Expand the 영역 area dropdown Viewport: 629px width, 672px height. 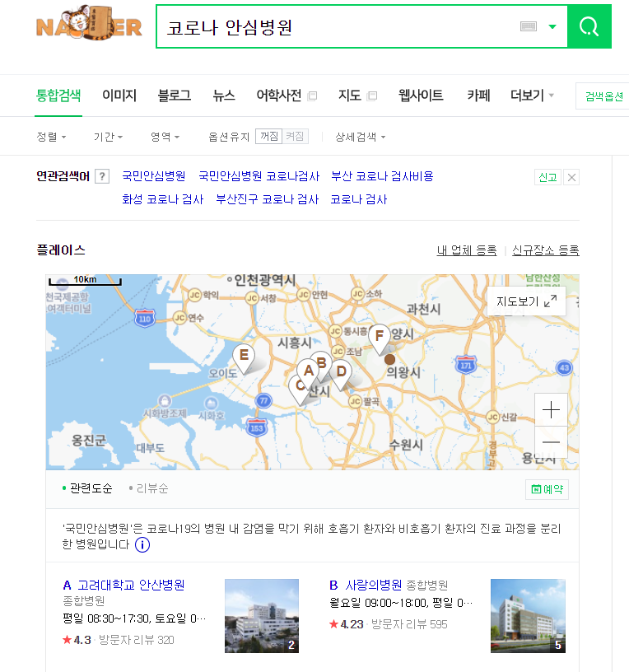[x=165, y=137]
